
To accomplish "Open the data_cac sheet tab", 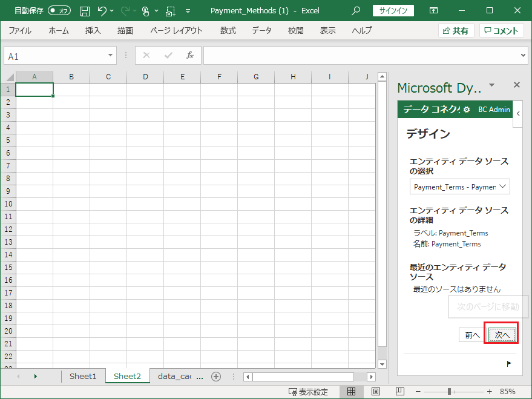I will (174, 376).
